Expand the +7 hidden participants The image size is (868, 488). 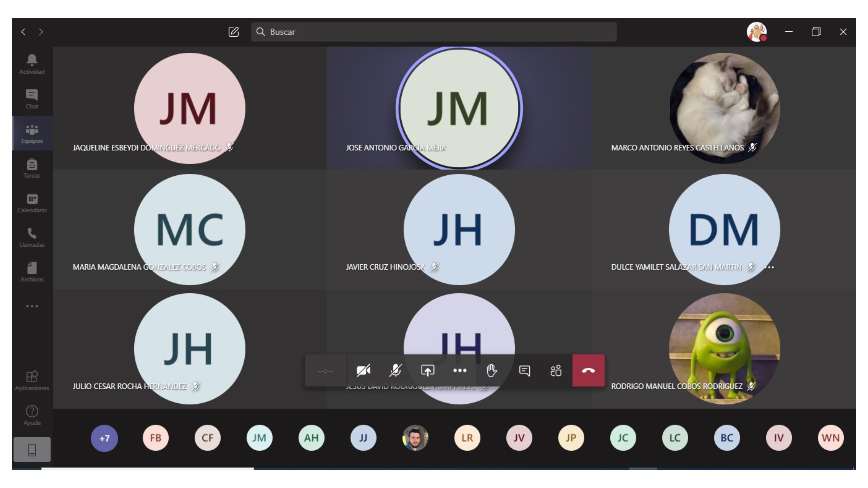(104, 438)
